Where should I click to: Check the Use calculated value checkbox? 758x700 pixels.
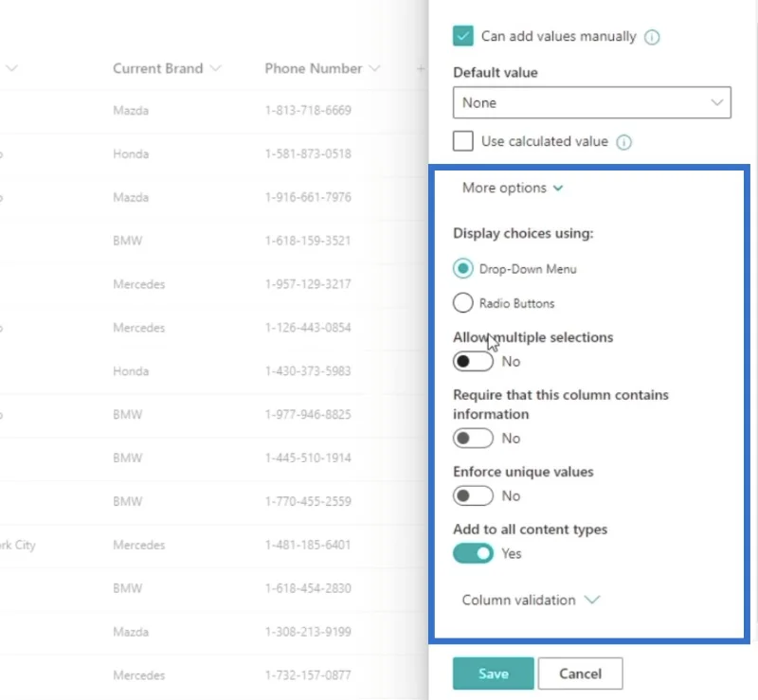click(463, 141)
